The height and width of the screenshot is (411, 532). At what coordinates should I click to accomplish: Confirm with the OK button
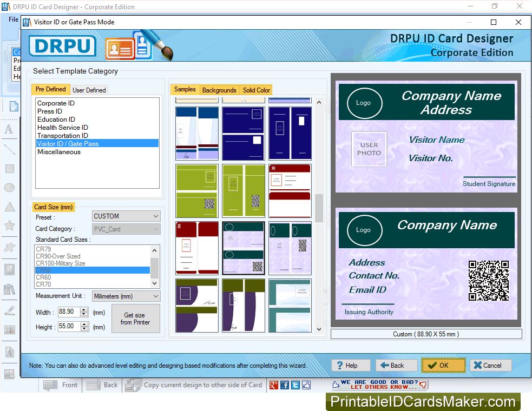point(443,365)
